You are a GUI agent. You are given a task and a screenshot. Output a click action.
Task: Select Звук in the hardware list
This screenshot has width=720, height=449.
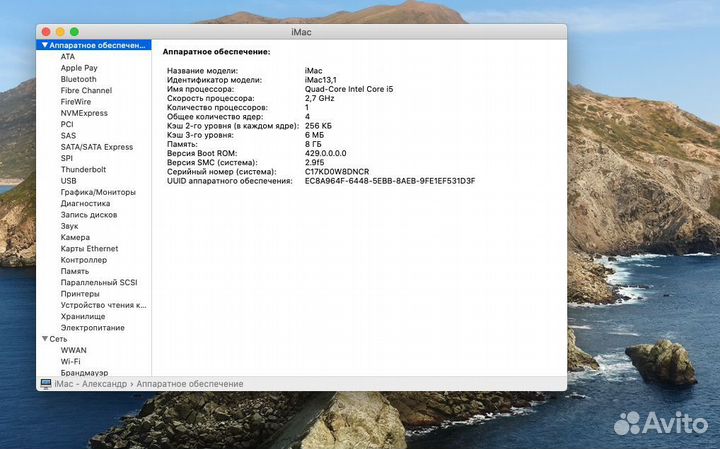(x=69, y=226)
